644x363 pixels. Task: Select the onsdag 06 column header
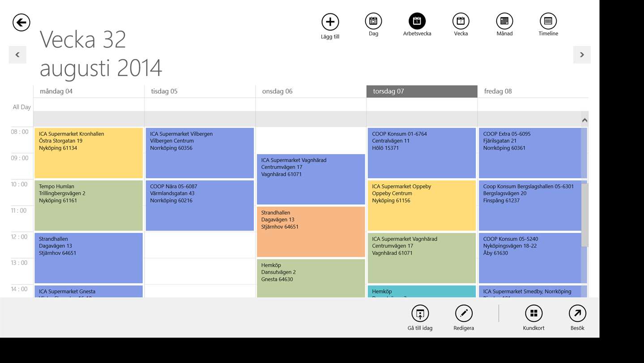(x=311, y=91)
